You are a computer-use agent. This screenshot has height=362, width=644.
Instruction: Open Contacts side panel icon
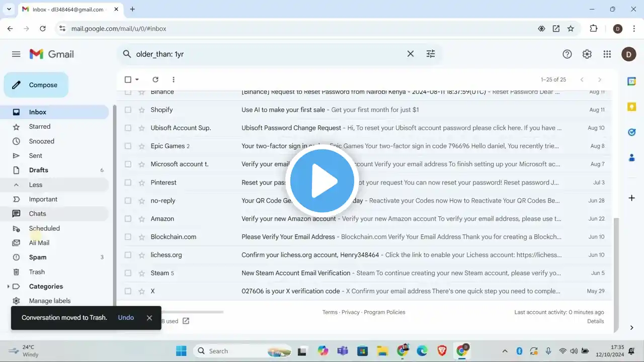pos(632,158)
